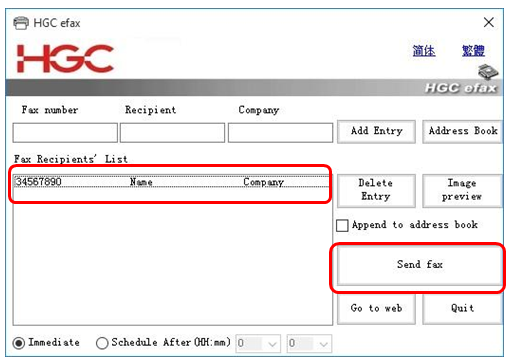509x363 pixels.
Task: Tick Append to address book checkbox
Action: pos(342,225)
